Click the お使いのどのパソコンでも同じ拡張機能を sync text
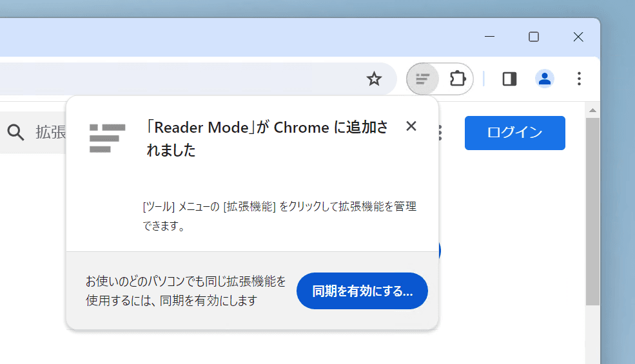The height and width of the screenshot is (364, 635). tap(186, 291)
